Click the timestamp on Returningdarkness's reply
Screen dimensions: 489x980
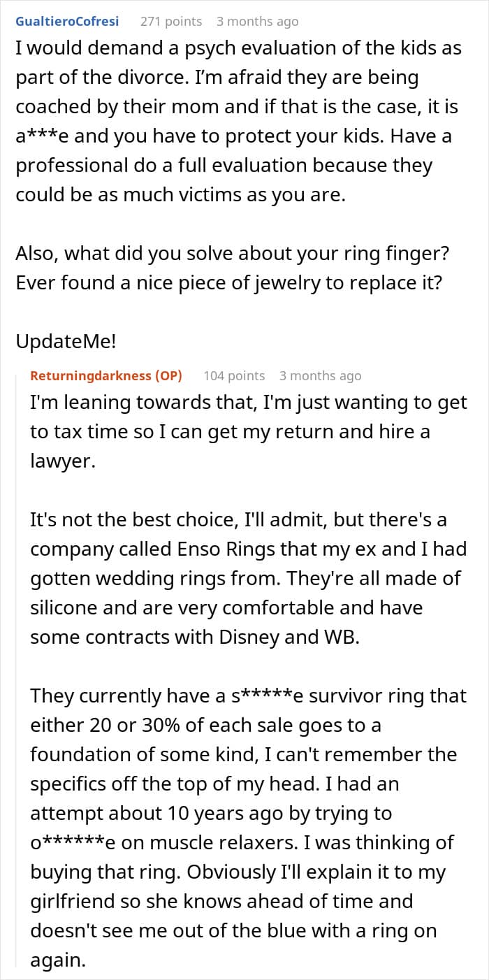pyautogui.click(x=320, y=375)
